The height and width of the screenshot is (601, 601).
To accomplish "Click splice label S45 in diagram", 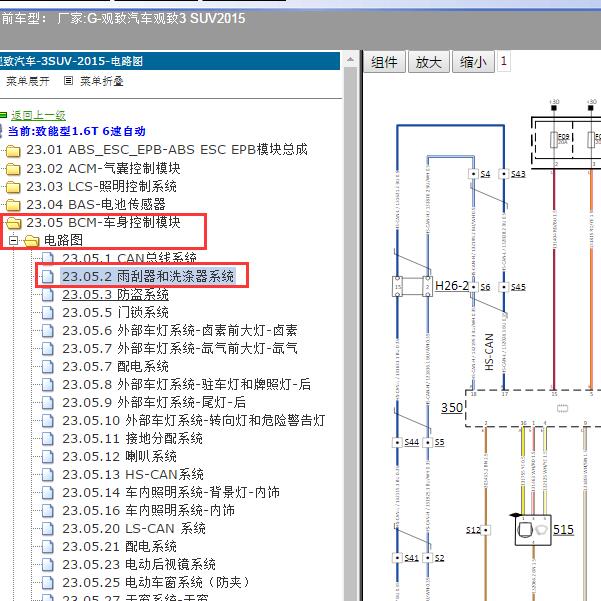I will coord(518,287).
